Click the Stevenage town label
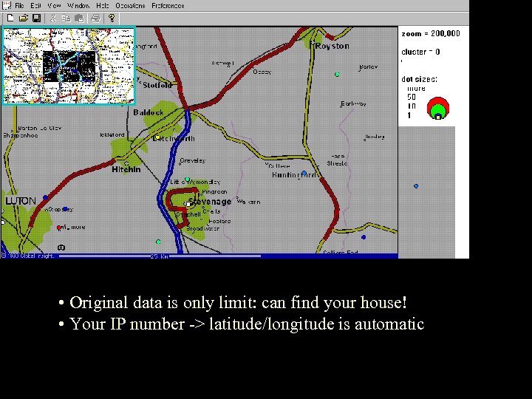 point(210,202)
